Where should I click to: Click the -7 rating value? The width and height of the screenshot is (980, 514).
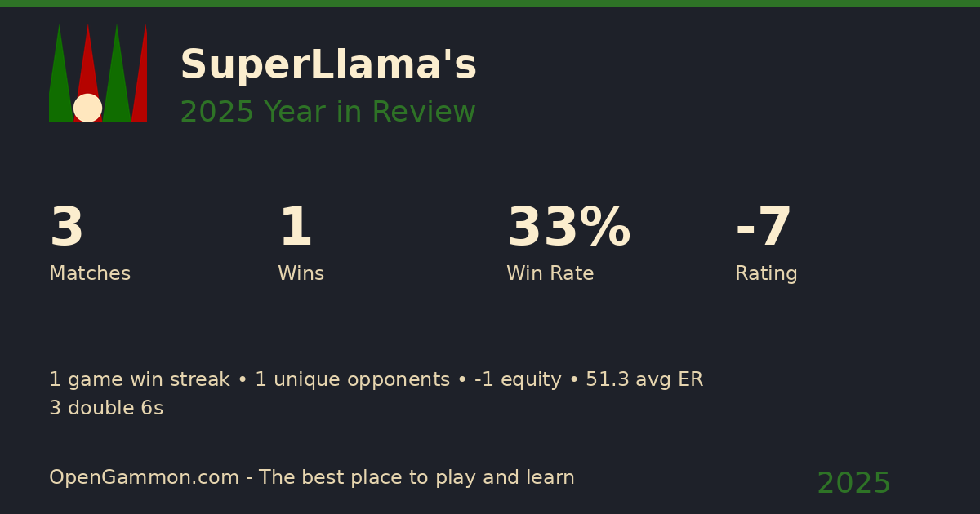(764, 228)
